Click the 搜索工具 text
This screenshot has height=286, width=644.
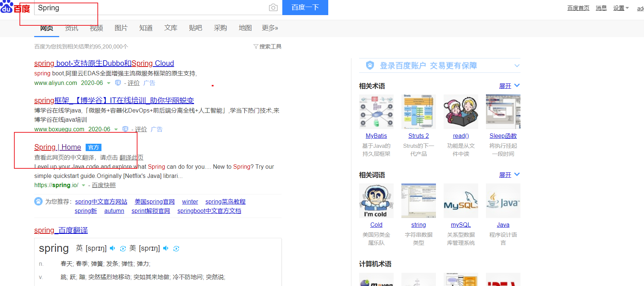pos(271,47)
